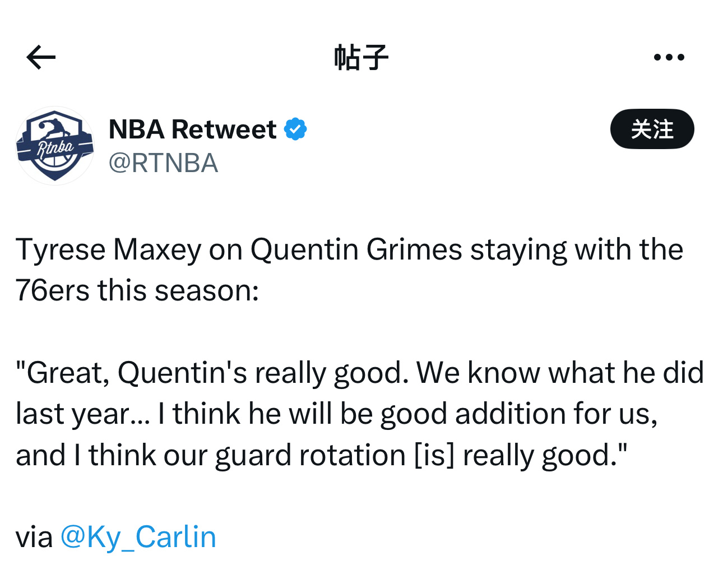This screenshot has height=588, width=723.
Task: Click the @RTNBA handle text
Action: coord(163,163)
